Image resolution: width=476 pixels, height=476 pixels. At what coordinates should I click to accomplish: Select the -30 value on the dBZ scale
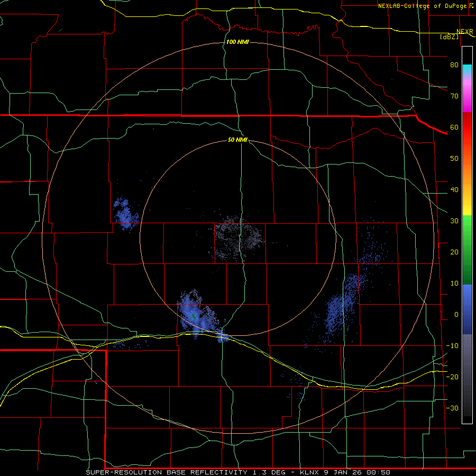tap(452, 408)
